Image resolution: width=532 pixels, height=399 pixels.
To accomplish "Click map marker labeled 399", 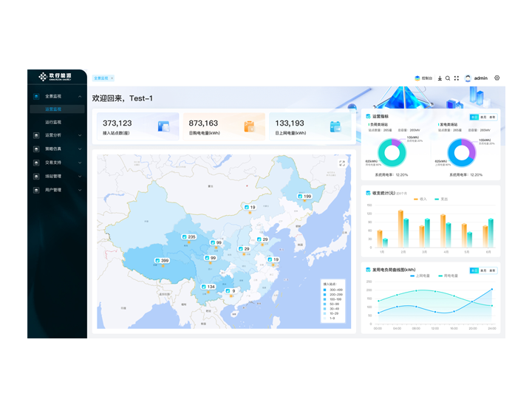I will [x=161, y=261].
